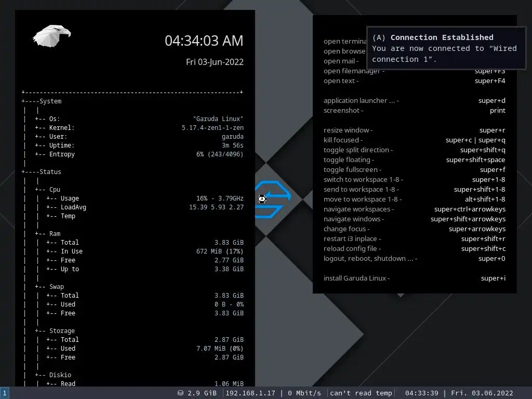Click the "kill focused" shortcut line

[343, 140]
